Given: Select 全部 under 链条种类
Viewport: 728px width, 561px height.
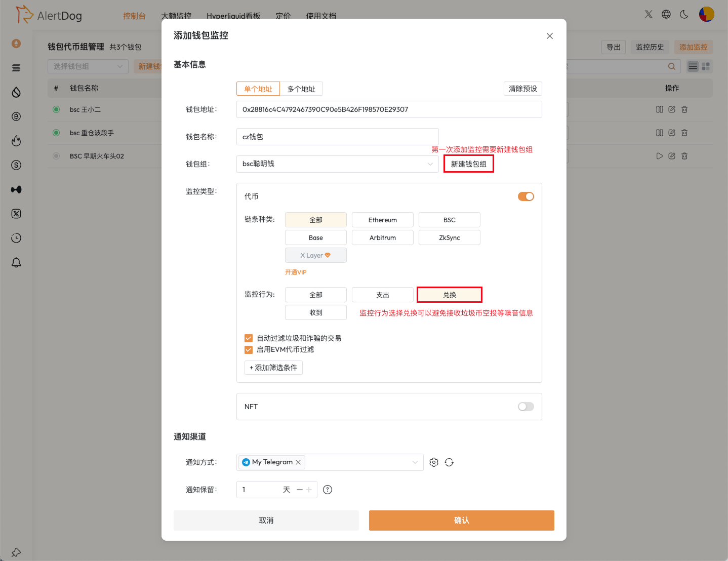Looking at the screenshot, I should [x=316, y=220].
